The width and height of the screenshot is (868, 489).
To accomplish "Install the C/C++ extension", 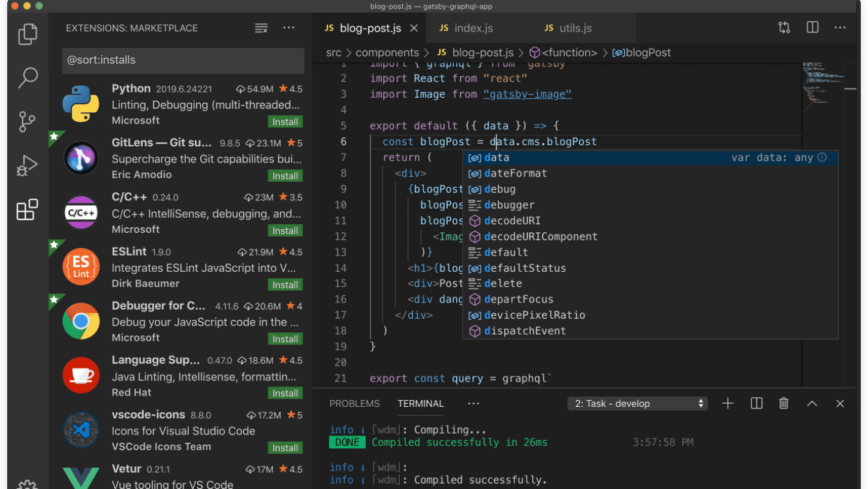I will click(x=285, y=230).
